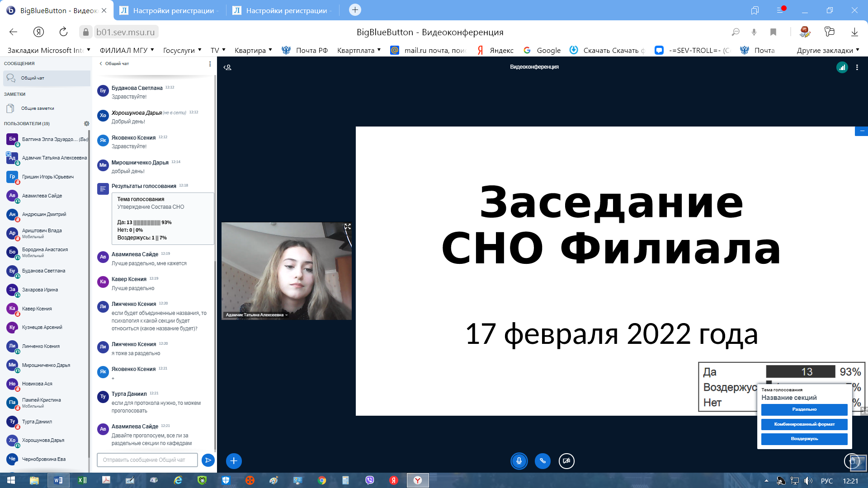Screen dimensions: 868x488
Task: Select user Кузнецов Арсений
Action: coord(47,328)
